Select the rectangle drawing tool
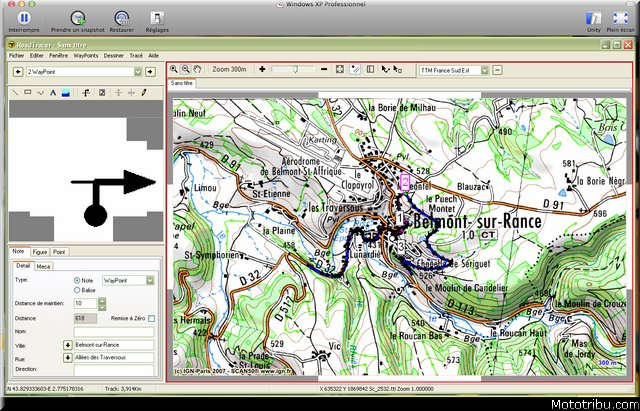The height and width of the screenshot is (411, 640). pos(27,93)
